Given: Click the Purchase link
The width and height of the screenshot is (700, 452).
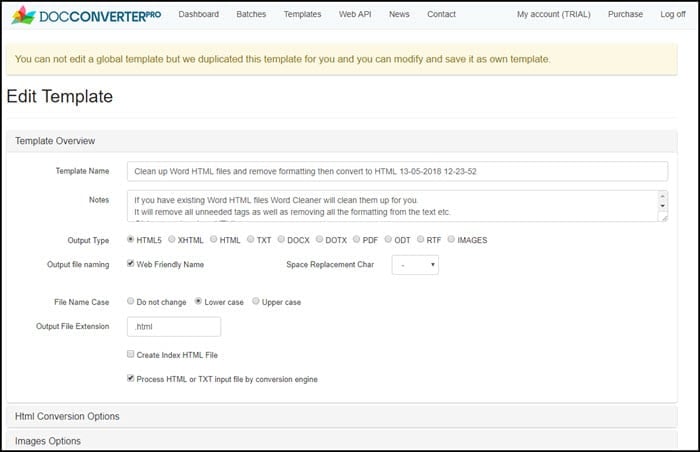Looking at the screenshot, I should click(x=625, y=14).
